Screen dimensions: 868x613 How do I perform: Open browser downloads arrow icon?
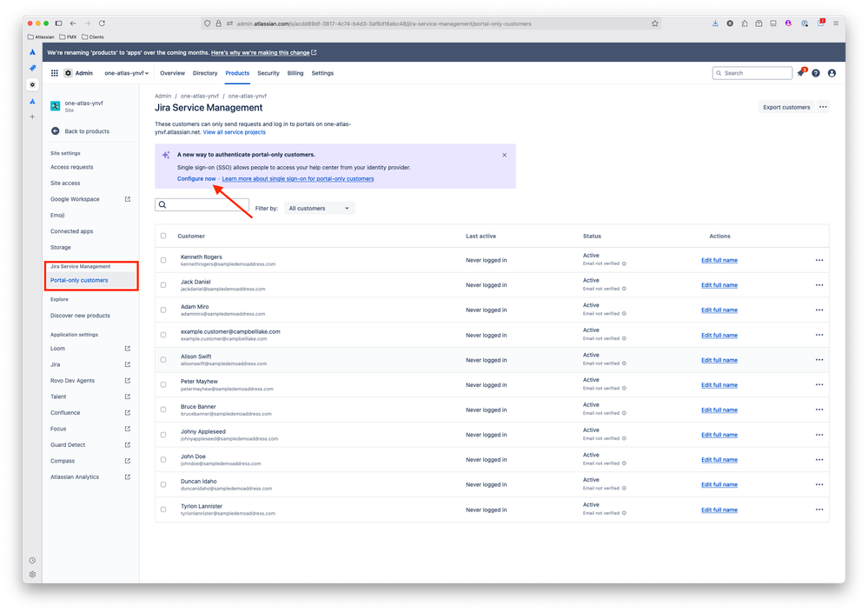(x=715, y=23)
